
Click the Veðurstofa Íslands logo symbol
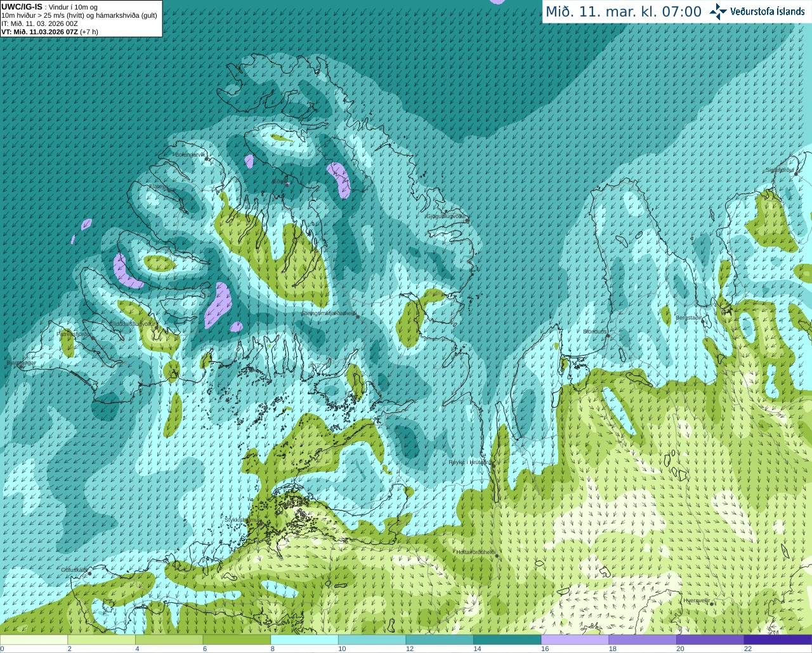(x=718, y=11)
